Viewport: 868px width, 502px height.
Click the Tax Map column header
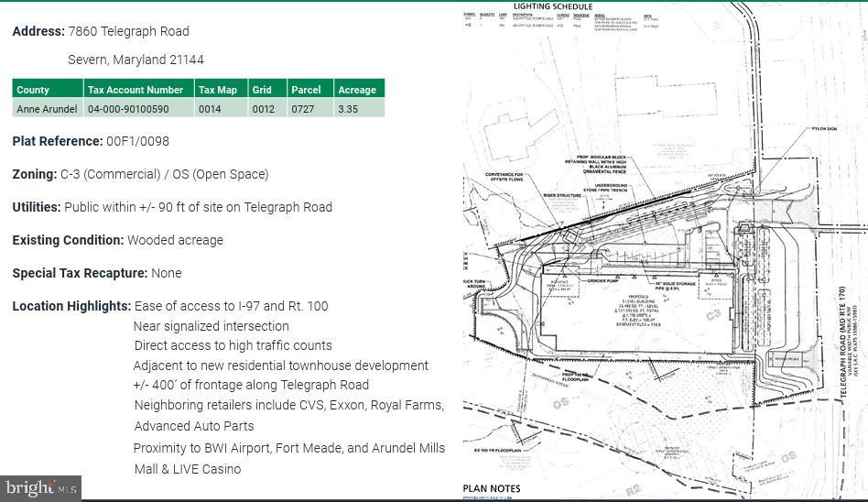(218, 90)
